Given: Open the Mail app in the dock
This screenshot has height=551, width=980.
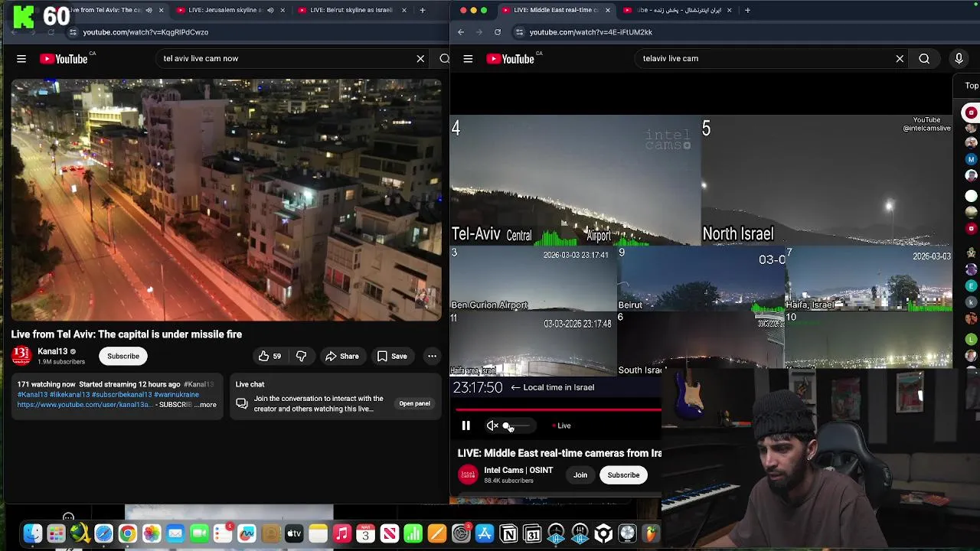Looking at the screenshot, I should [175, 533].
